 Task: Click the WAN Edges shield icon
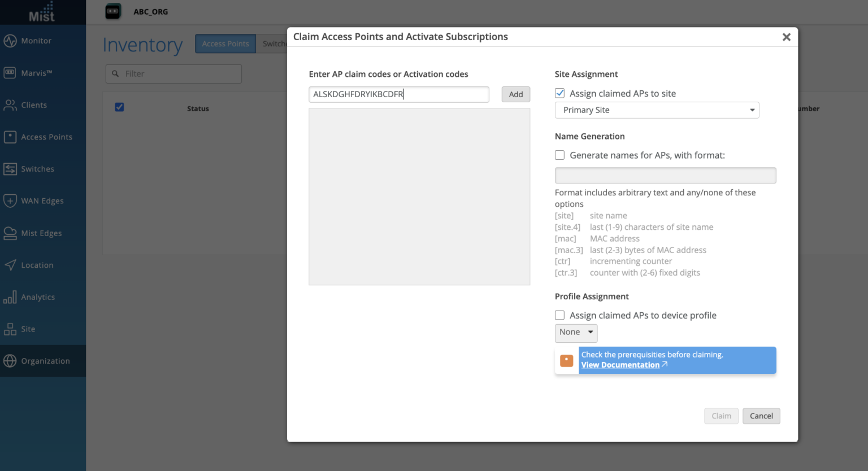click(10, 200)
